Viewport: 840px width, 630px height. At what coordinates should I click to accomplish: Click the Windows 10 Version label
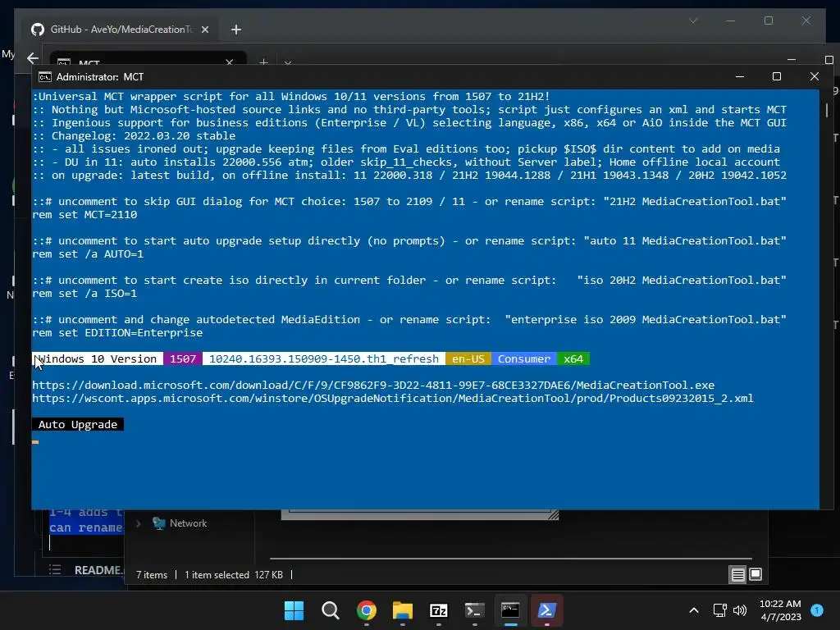point(98,359)
